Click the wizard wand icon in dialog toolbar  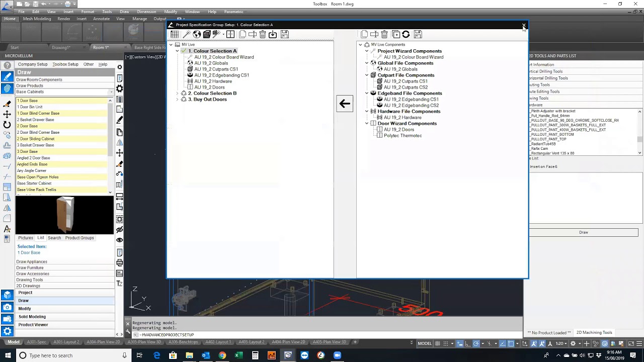coord(186,34)
